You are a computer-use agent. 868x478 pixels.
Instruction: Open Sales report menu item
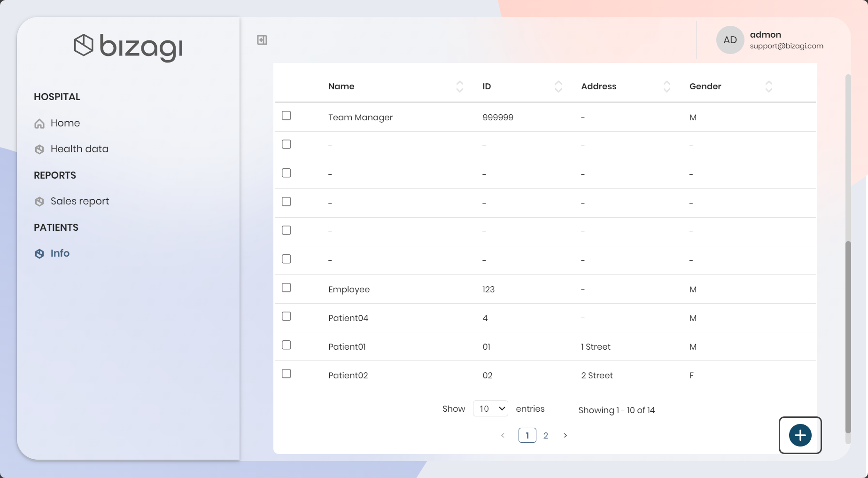pyautogui.click(x=80, y=201)
